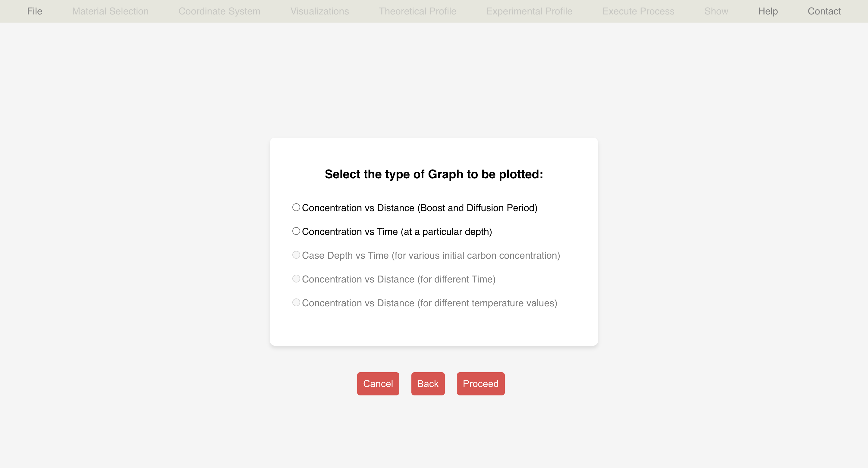Select the Case Depth vs Time radio button
This screenshot has width=868, height=468.
pos(296,255)
